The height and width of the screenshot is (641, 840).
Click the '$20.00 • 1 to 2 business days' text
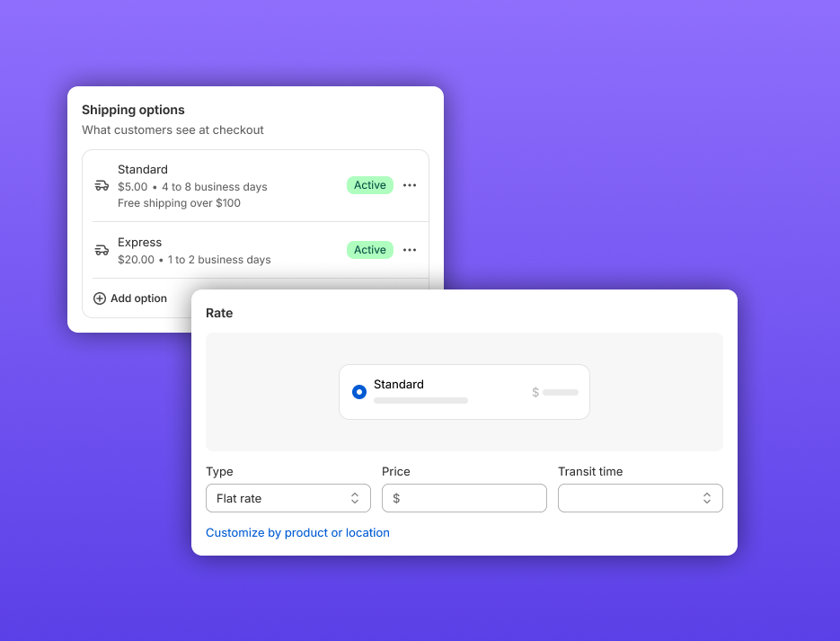coord(194,260)
